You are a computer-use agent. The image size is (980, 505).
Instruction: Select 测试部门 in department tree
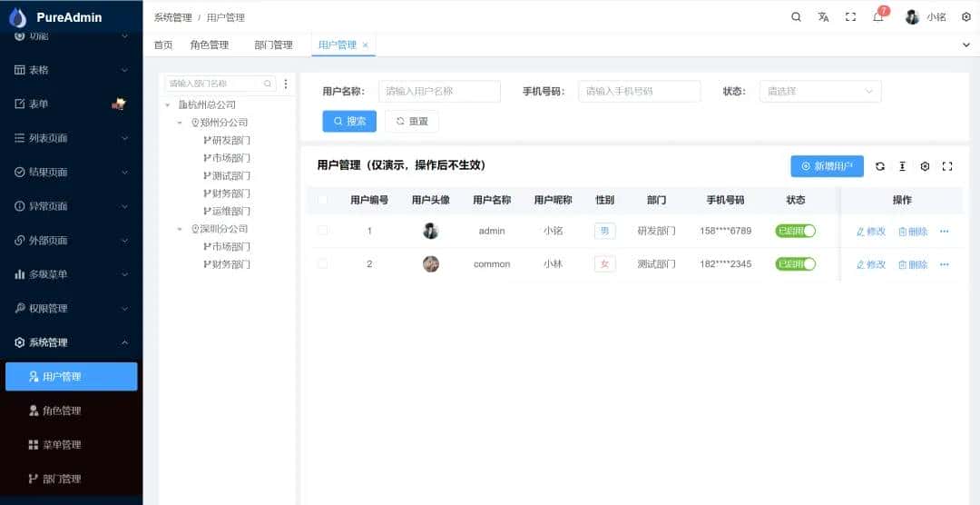coord(227,176)
